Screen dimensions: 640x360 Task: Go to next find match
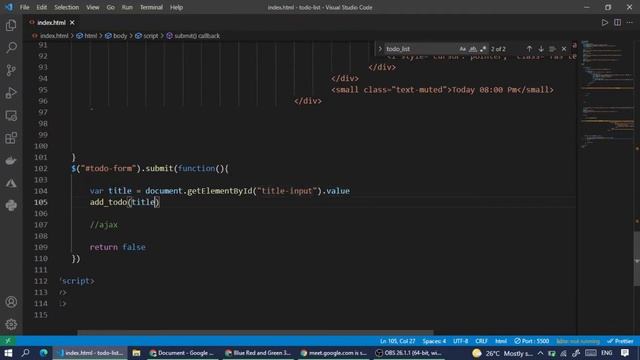point(541,49)
